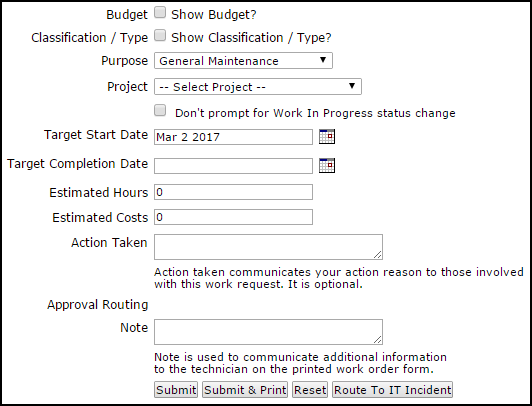Check Don't prompt for Work In Progress
This screenshot has width=532, height=406.
point(160,111)
